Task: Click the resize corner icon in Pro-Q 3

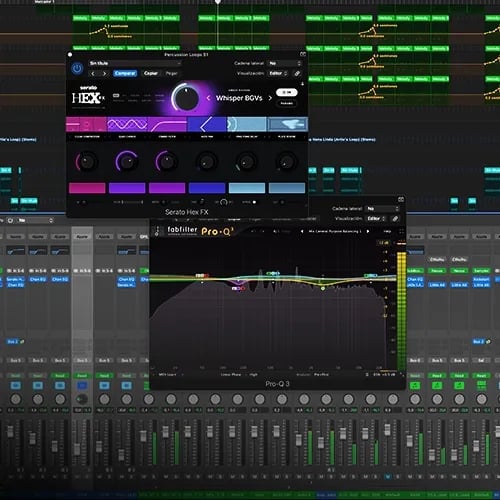Action: coord(402,375)
